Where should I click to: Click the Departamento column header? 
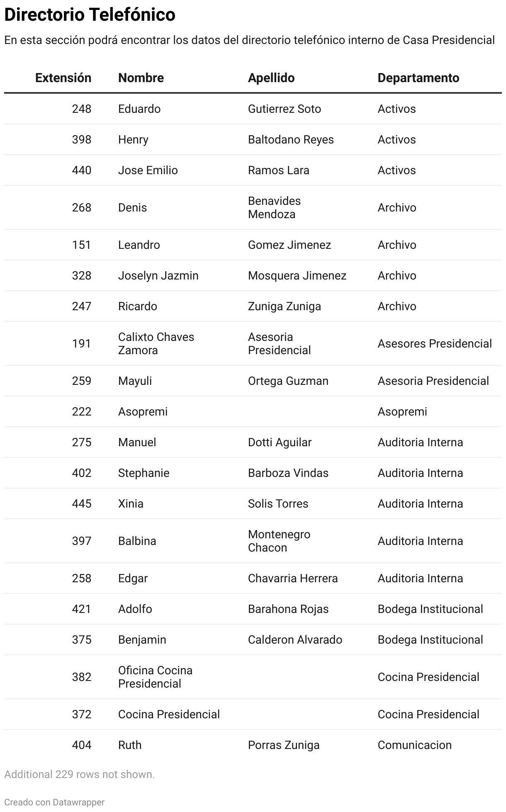tap(418, 78)
